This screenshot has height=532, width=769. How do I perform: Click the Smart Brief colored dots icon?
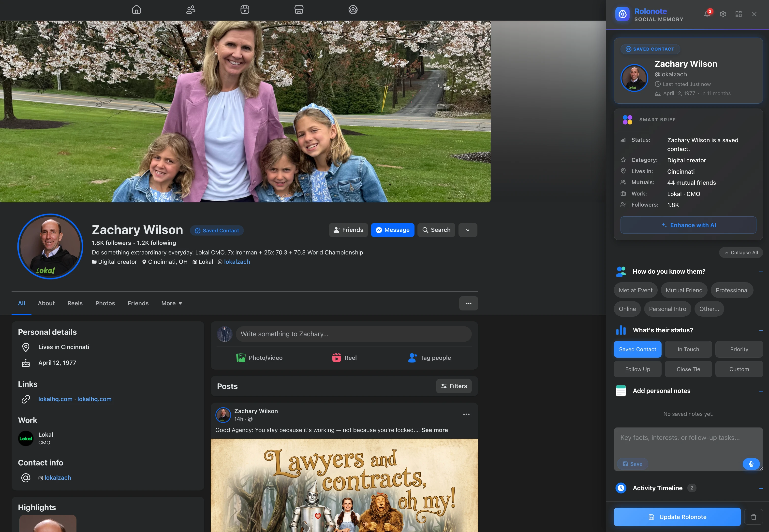627,120
